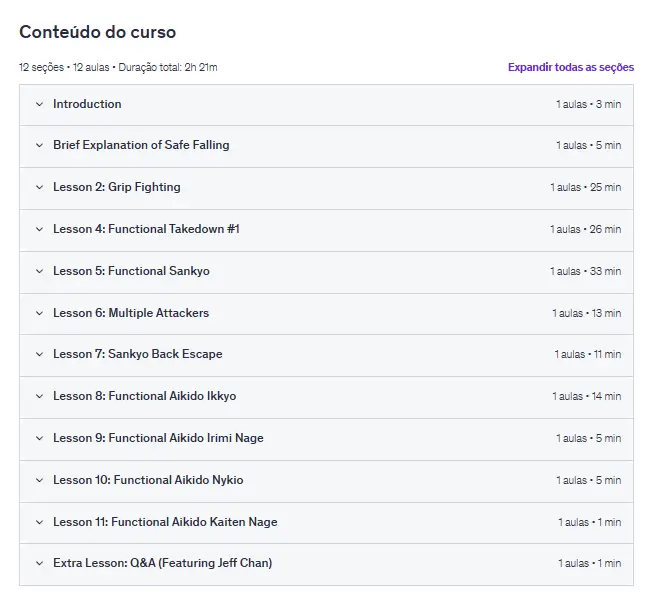Screen dimensions: 670x606
Task: Expand Brief Explanation of Safe Falling chevron
Action: coord(39,146)
